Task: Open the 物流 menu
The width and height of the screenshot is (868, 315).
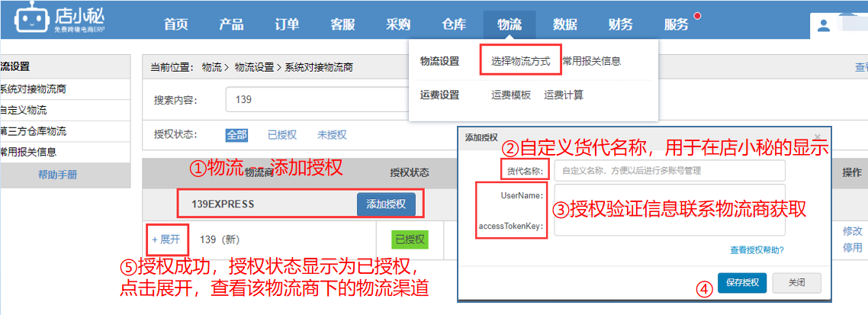Action: pos(510,24)
